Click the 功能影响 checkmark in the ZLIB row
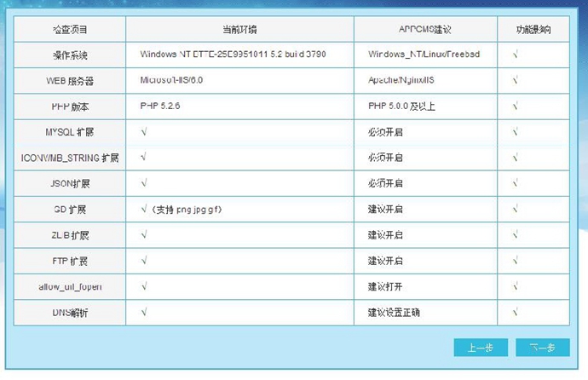Viewport: 588px width, 380px height. click(x=516, y=234)
